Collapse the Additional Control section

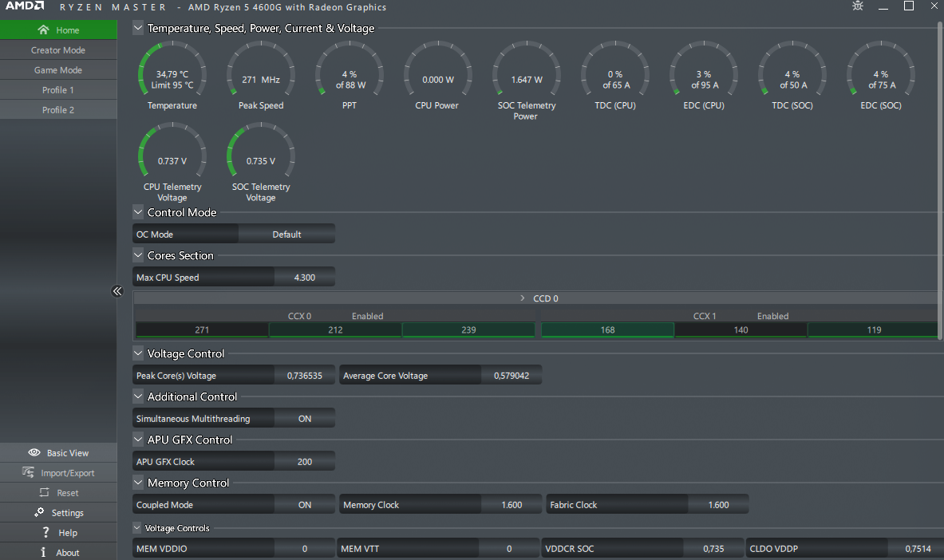pyautogui.click(x=138, y=396)
